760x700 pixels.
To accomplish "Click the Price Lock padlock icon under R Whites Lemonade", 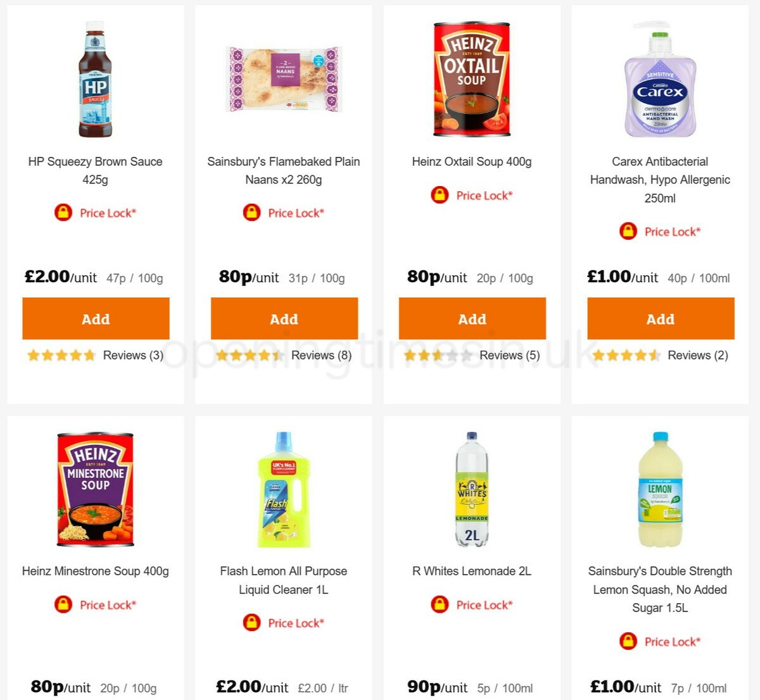I will click(x=439, y=605).
